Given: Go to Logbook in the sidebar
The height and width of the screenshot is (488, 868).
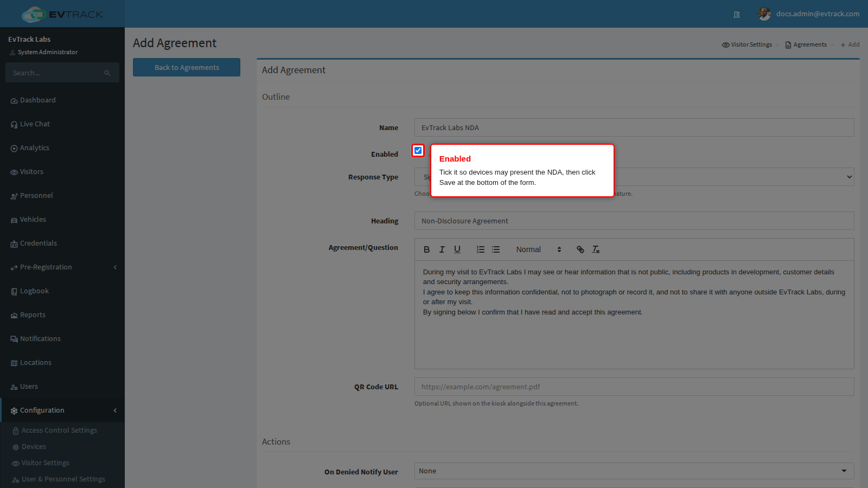Looking at the screenshot, I should click(34, 291).
